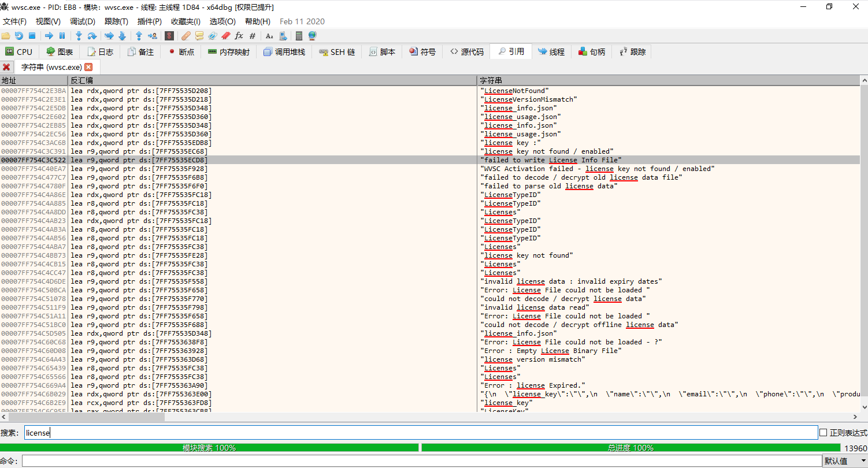This screenshot has height=468, width=868.
Task: Select address 00007FF754C2E3BA
Action: tap(34, 91)
